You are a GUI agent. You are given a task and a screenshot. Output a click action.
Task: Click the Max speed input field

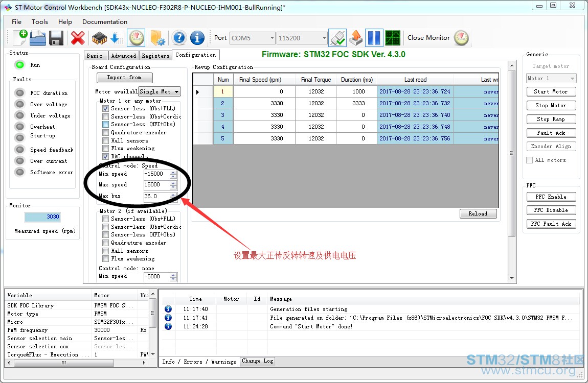(x=156, y=184)
